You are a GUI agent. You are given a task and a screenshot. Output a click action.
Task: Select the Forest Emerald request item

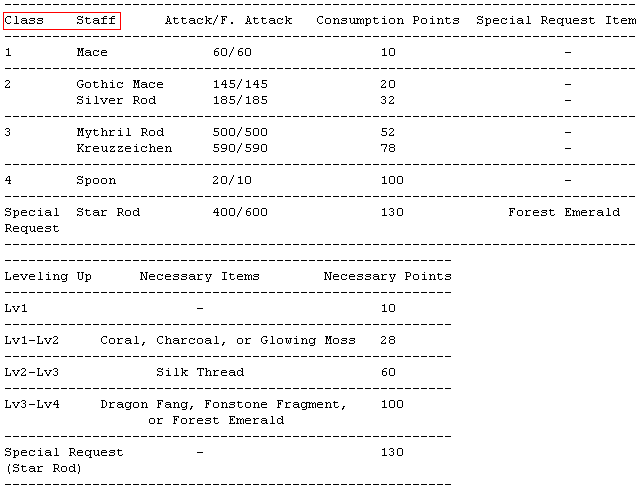[x=564, y=212]
